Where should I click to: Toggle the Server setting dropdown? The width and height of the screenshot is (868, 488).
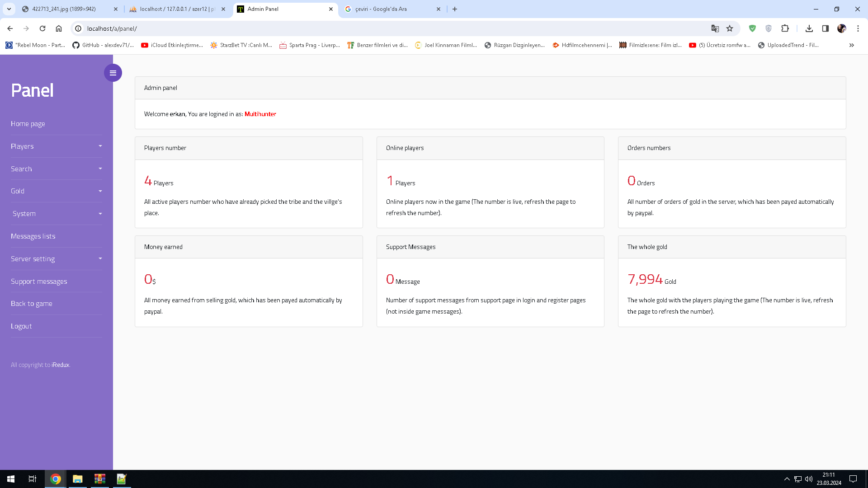coord(56,258)
